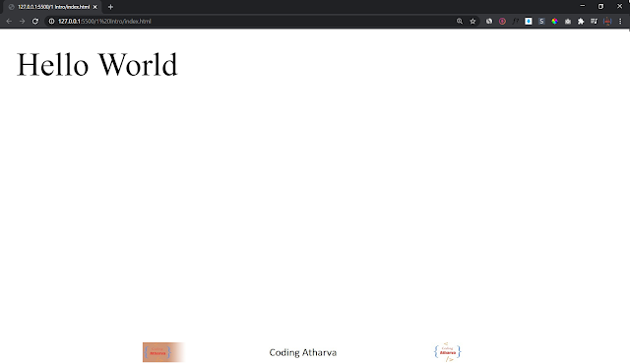The height and width of the screenshot is (364, 630).
Task: Select the 127.0.0.1:5500 index.html tab
Action: pos(52,7)
